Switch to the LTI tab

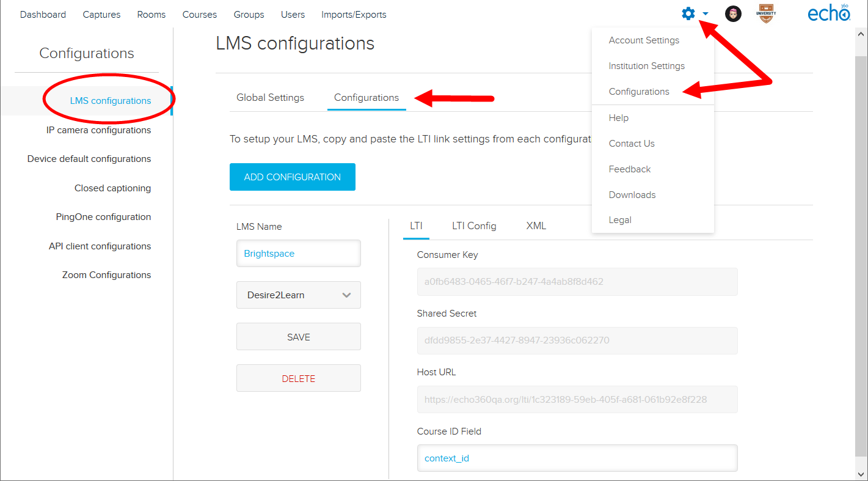click(416, 226)
